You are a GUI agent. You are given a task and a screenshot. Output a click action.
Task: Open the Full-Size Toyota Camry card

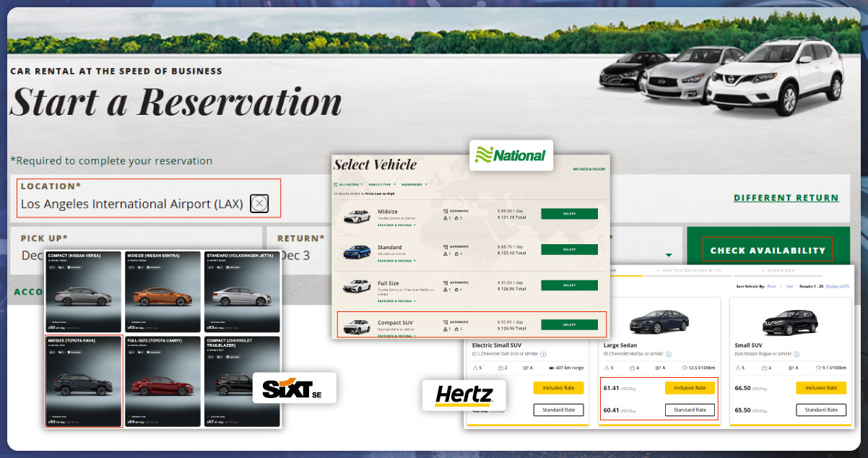click(x=163, y=381)
